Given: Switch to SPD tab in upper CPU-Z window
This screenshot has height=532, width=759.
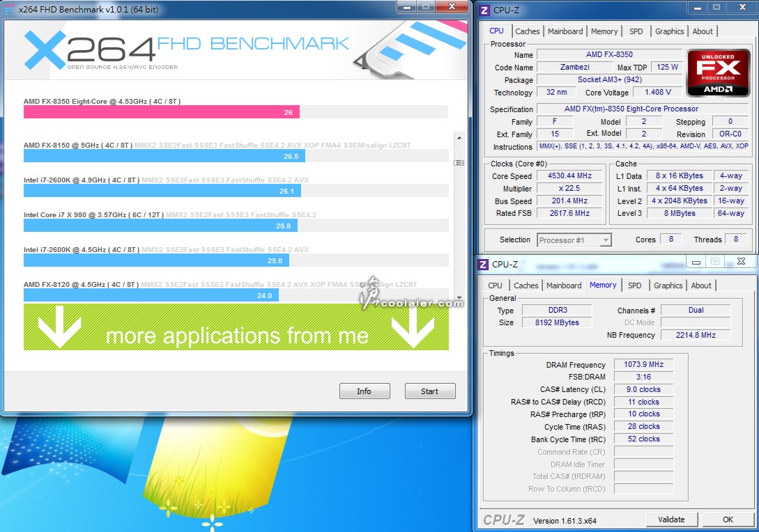Looking at the screenshot, I should [x=636, y=31].
